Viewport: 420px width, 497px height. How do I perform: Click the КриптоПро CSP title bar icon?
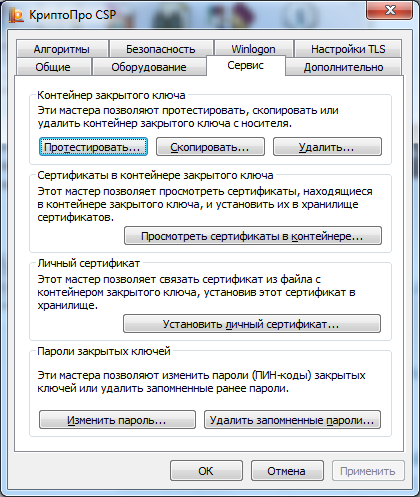16,15
